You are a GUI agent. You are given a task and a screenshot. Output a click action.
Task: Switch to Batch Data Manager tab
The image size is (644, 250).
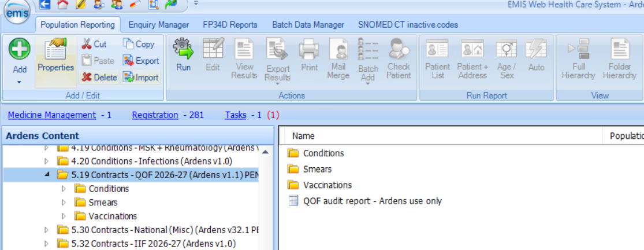[x=308, y=25]
